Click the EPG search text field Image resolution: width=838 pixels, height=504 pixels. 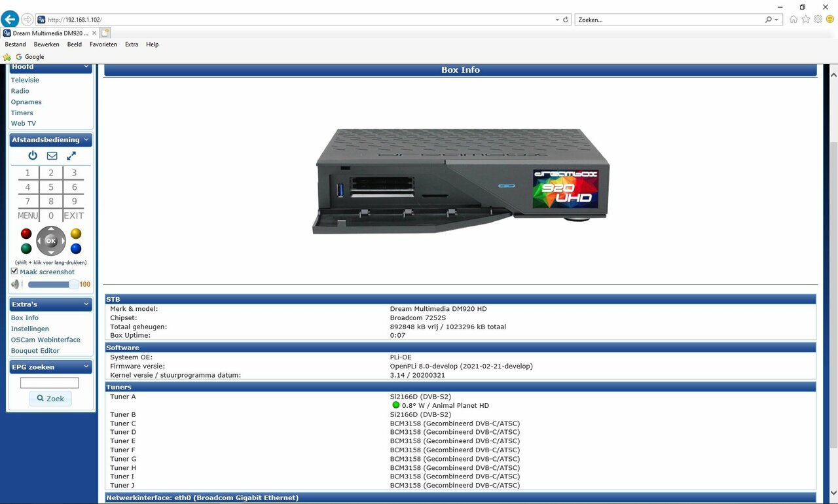point(49,383)
